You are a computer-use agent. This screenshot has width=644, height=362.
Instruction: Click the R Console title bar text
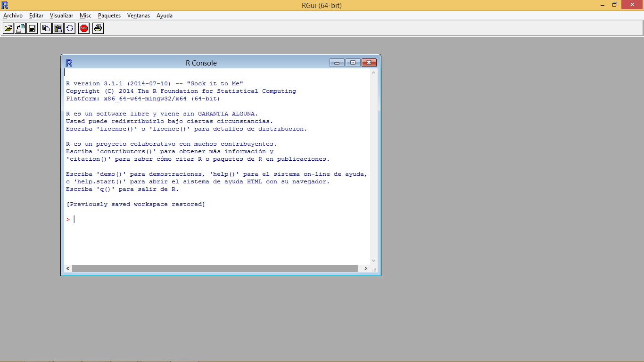tap(201, 63)
